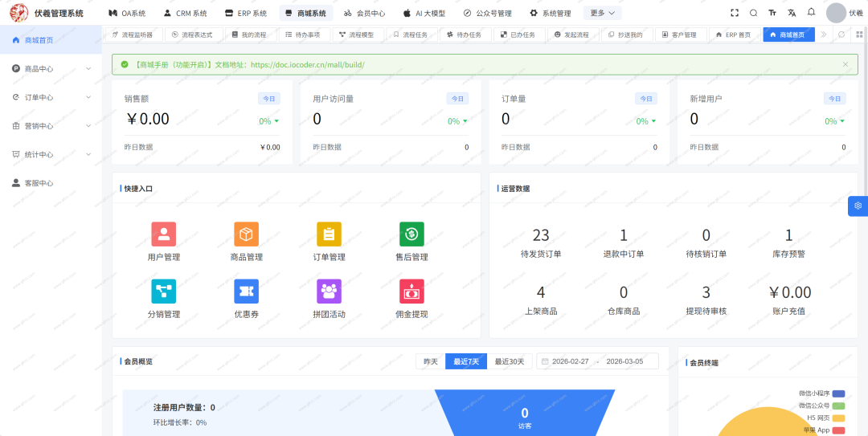The height and width of the screenshot is (436, 868).
Task: Open the ERP 首页 tab
Action: (734, 35)
